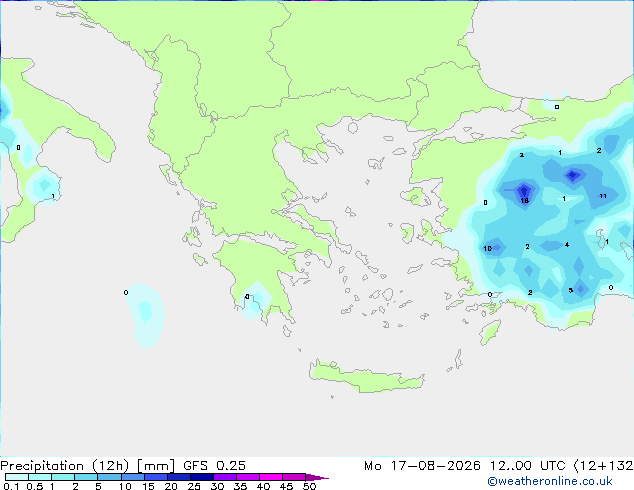Click the '0.5' legend scale label
Image resolution: width=634 pixels, height=490 pixels.
click(34, 486)
